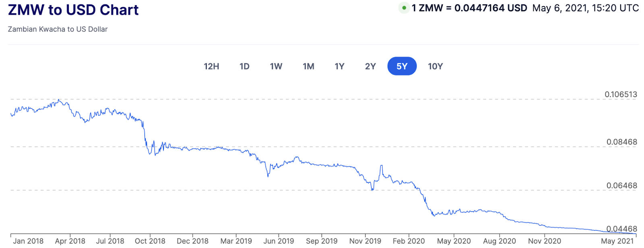Image resolution: width=644 pixels, height=248 pixels.
Task: Choose the 1W time range
Action: [276, 66]
